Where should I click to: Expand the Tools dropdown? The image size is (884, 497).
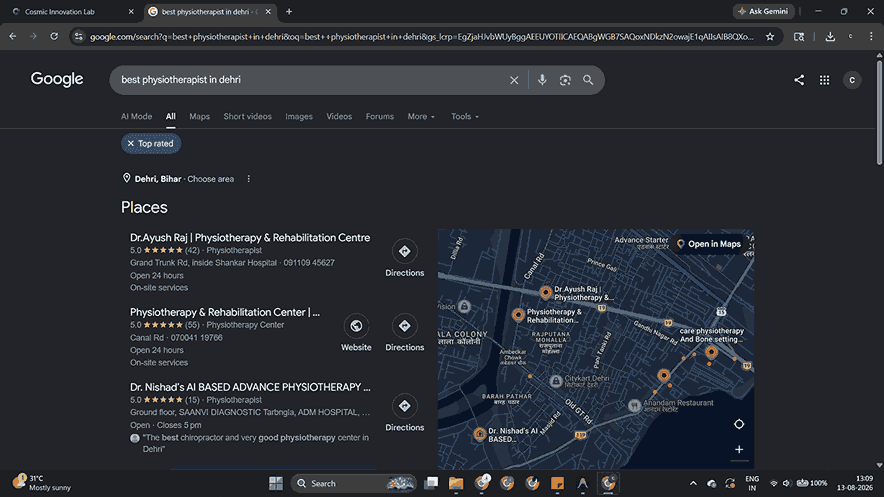coord(465,117)
